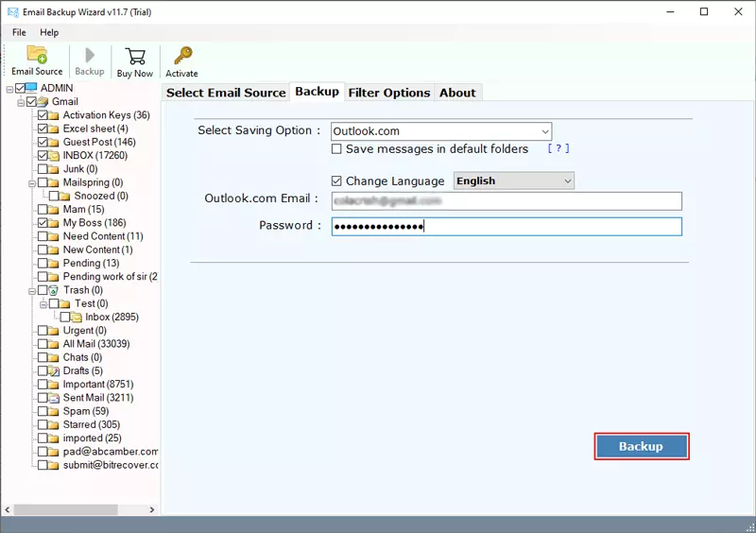Switch to the Backup tab
Image resolution: width=756 pixels, height=533 pixels.
click(x=317, y=92)
